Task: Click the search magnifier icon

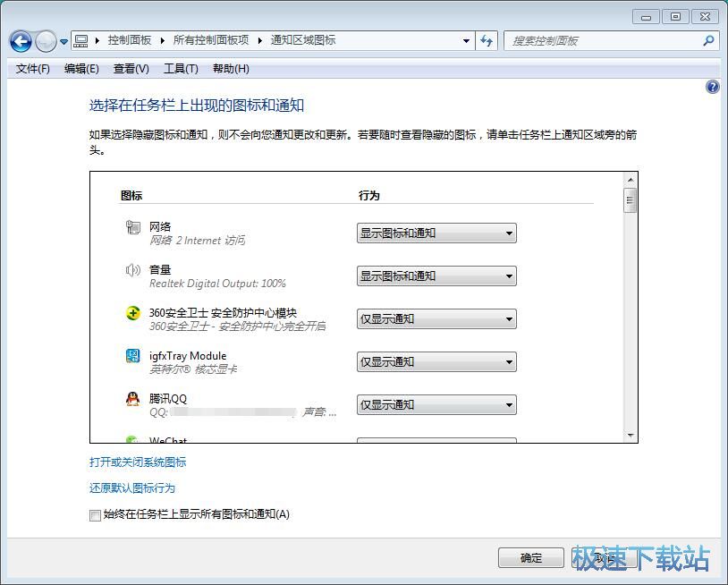Action: click(708, 41)
